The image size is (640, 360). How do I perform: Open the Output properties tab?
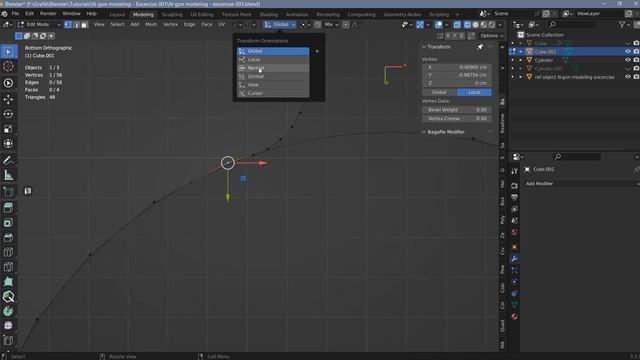(514, 197)
